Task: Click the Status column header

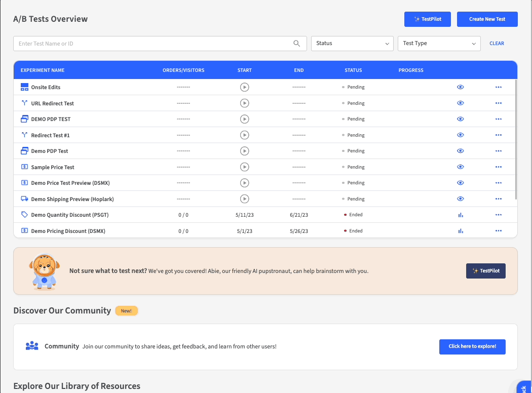Action: pyautogui.click(x=353, y=70)
